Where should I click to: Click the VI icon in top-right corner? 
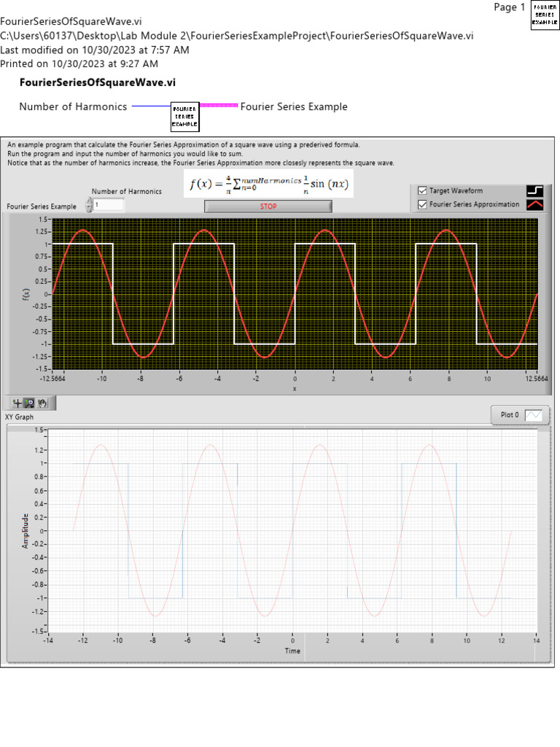545,15
